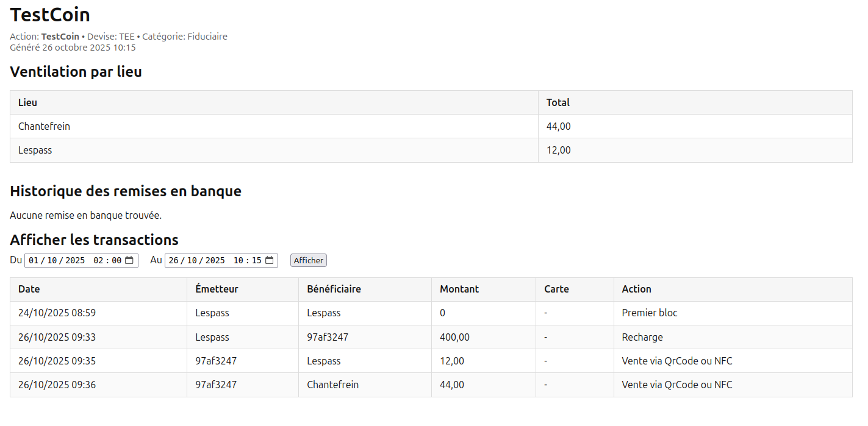
Task: Click the Lieu header in the ventilation table
Action: (x=27, y=102)
